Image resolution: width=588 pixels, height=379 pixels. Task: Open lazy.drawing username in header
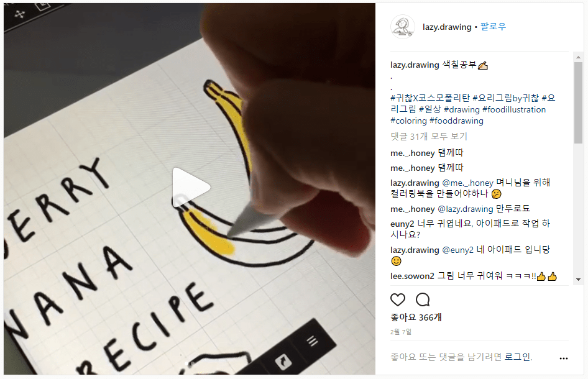coord(447,27)
